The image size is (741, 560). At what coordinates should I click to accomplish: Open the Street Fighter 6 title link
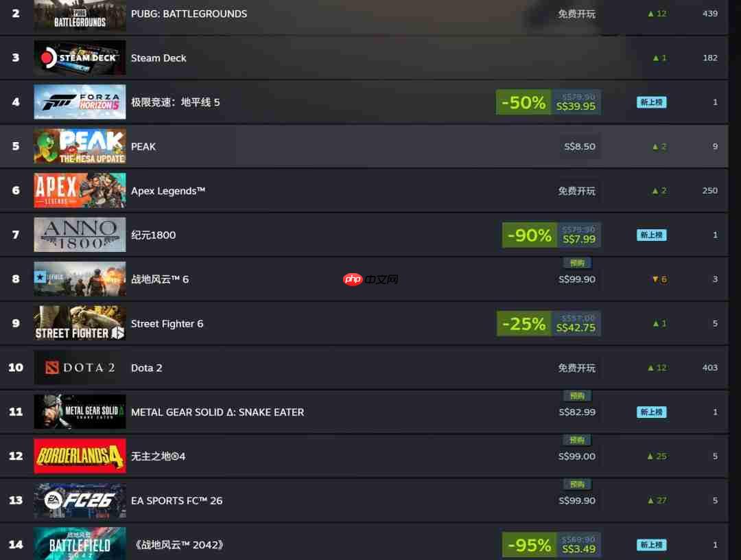167,324
